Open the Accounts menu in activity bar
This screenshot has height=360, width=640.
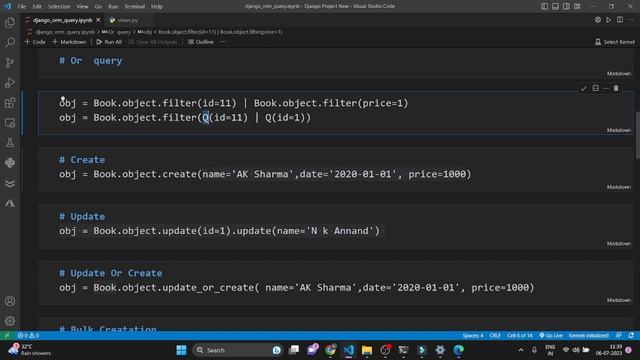pyautogui.click(x=10, y=301)
